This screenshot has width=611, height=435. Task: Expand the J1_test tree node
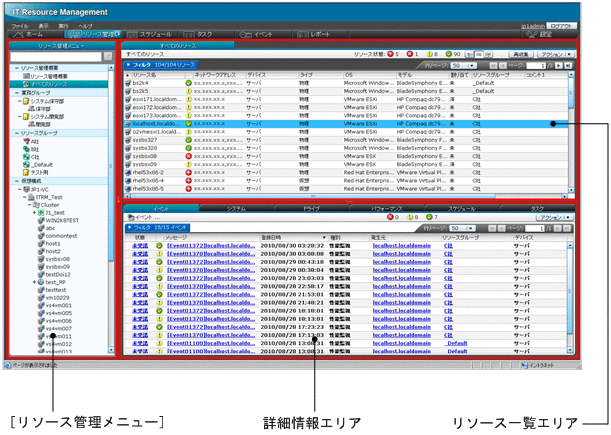coord(34,212)
